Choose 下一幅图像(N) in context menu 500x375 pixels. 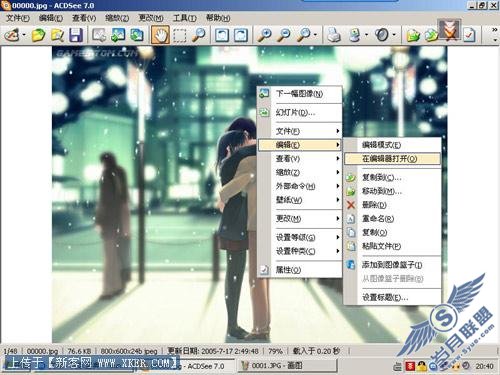(x=300, y=94)
